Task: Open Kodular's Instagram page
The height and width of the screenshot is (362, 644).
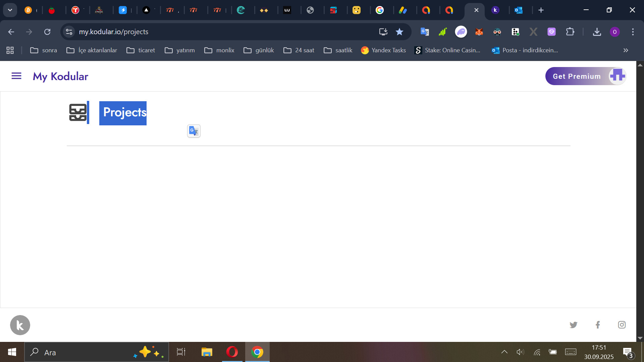Action: 622,325
